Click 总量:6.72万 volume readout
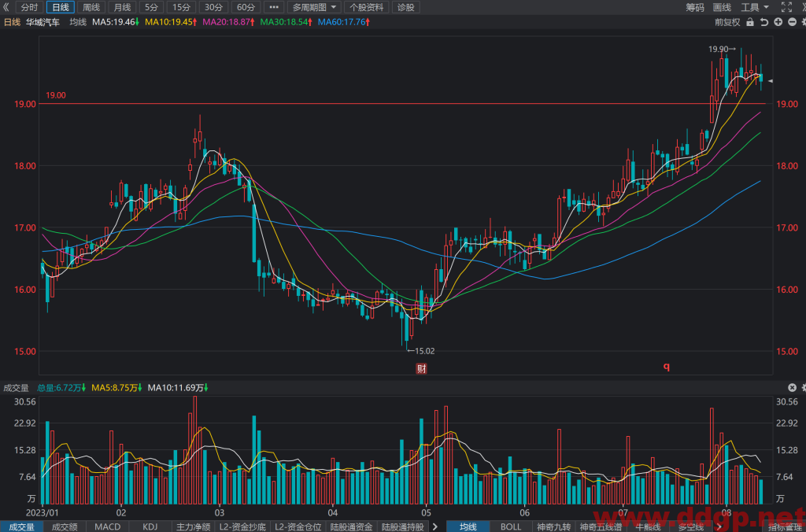This screenshot has width=806, height=532. pos(61,387)
